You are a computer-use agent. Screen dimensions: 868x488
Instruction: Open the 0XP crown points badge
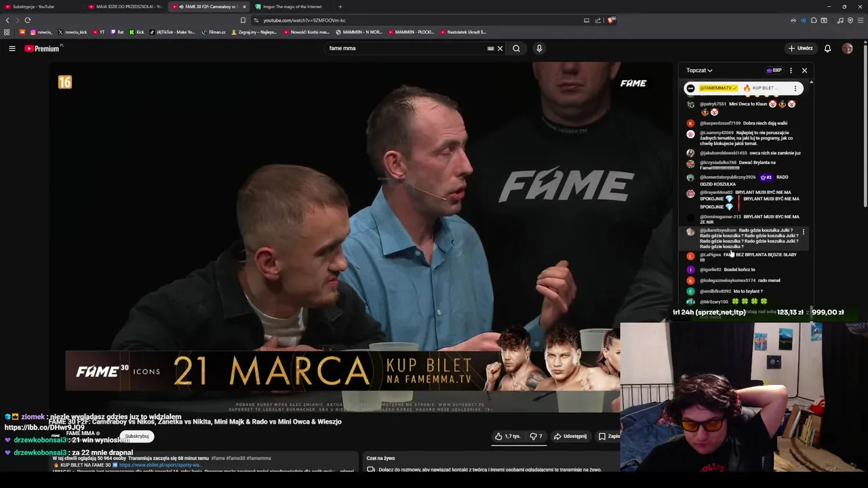[774, 70]
